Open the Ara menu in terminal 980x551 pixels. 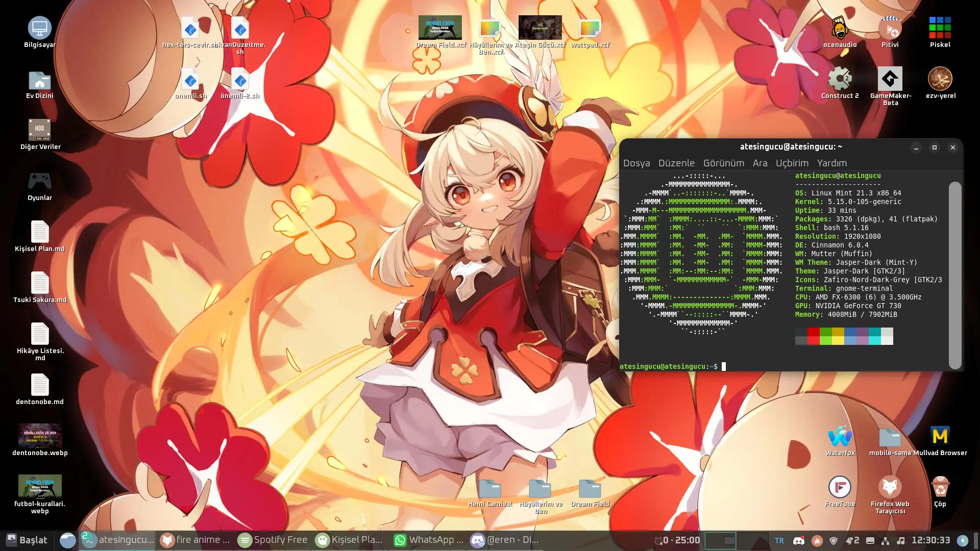point(760,163)
